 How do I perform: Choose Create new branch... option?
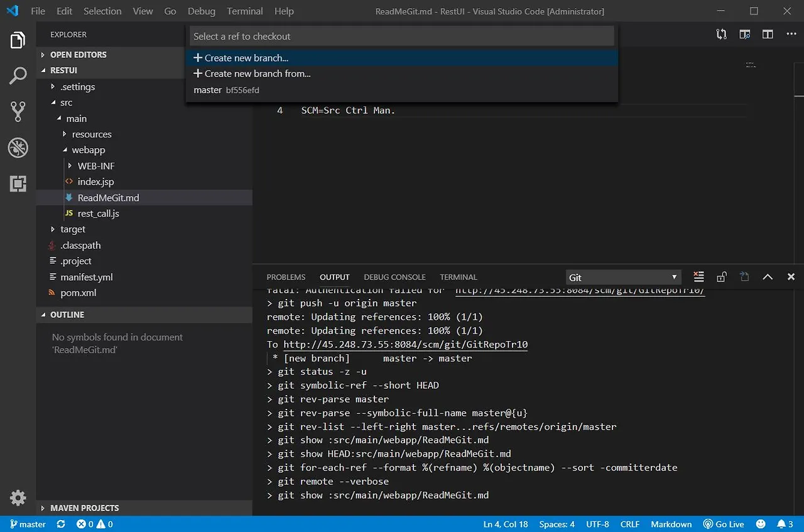(402, 58)
